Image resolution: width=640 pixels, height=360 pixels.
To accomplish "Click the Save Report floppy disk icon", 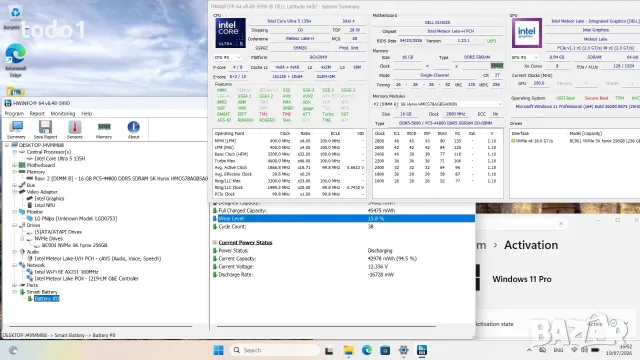I will tap(45, 130).
